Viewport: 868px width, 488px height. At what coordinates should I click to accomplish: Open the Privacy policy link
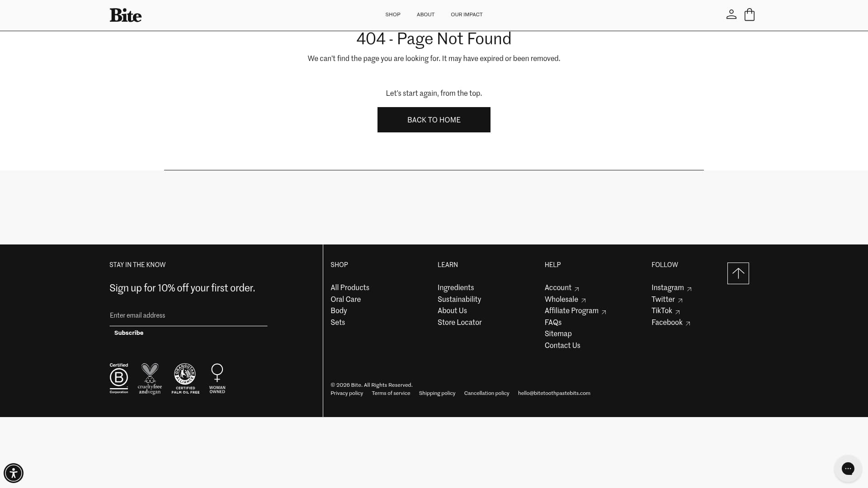click(x=347, y=394)
